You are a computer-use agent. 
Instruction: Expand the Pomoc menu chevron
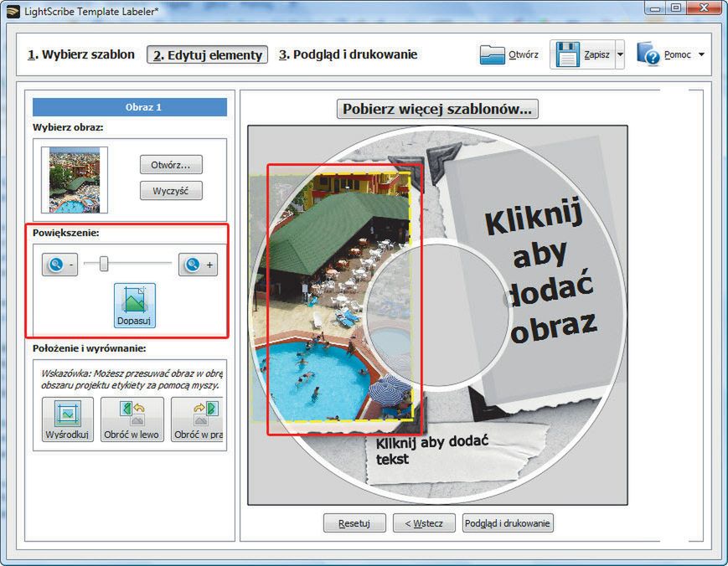point(702,53)
